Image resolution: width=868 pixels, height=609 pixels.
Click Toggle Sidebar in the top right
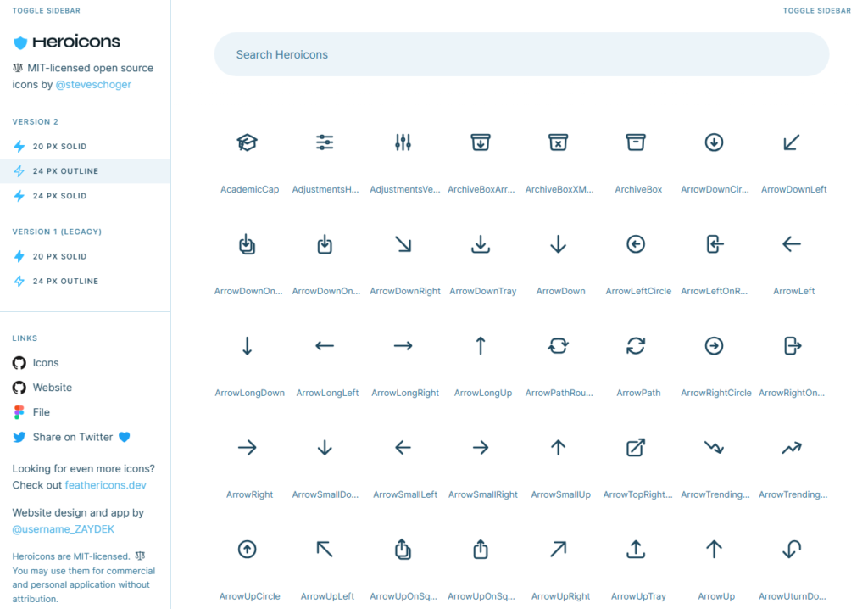point(816,11)
